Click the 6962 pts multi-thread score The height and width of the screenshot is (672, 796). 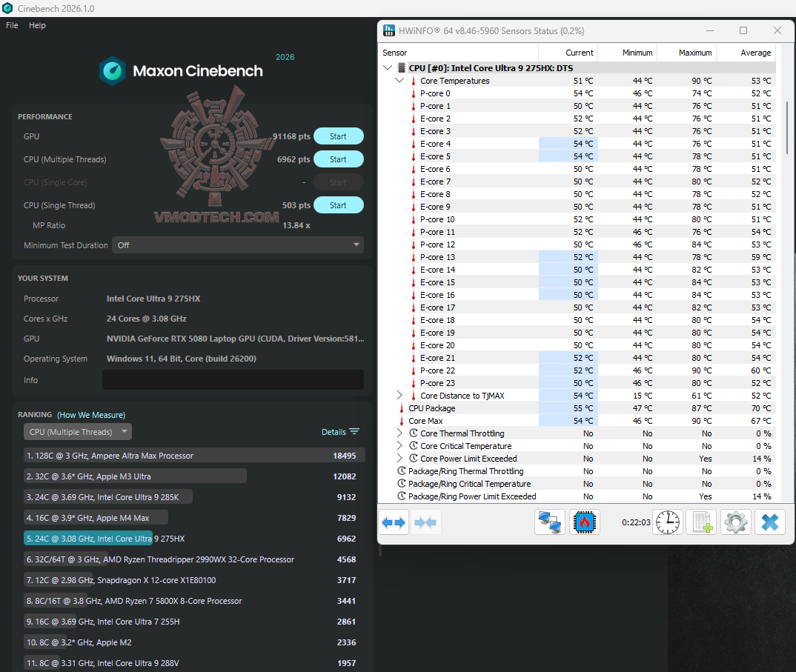tap(293, 159)
